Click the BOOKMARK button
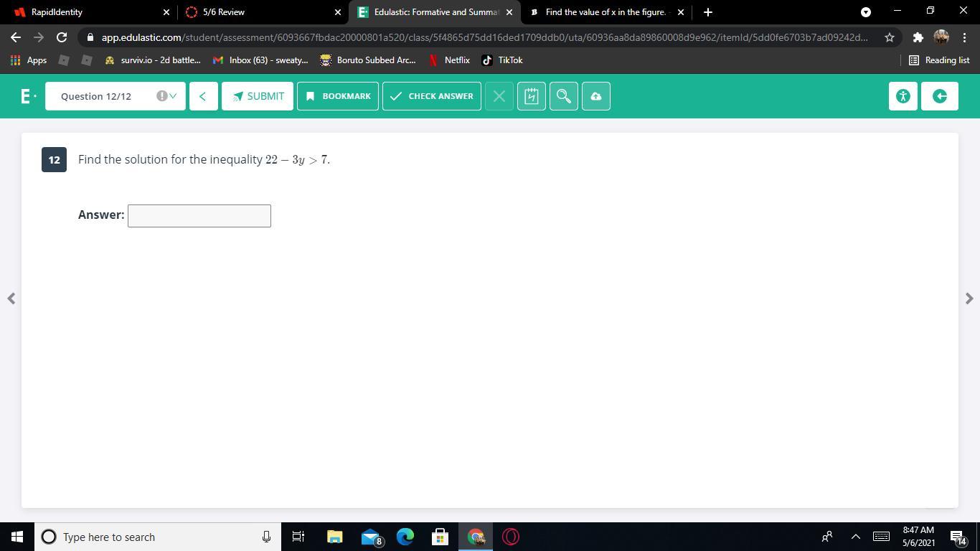The width and height of the screenshot is (980, 551). pos(338,96)
